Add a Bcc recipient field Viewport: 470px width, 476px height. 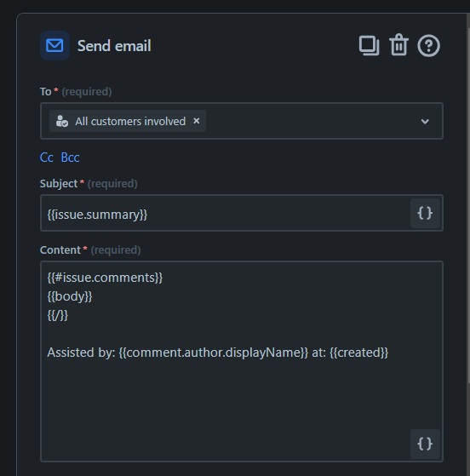(x=70, y=158)
